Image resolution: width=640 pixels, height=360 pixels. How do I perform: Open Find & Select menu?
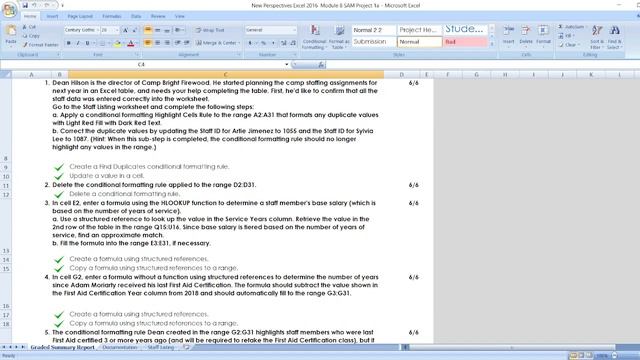(614, 37)
